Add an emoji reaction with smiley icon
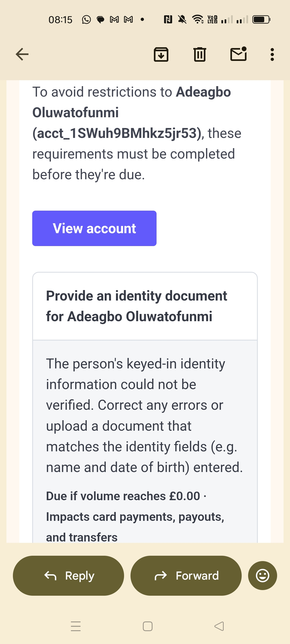The image size is (290, 644). point(262,576)
